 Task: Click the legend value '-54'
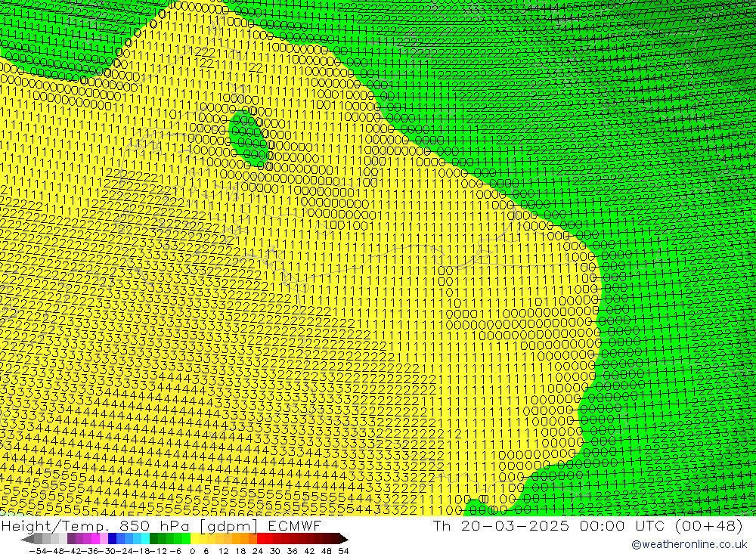(38, 551)
